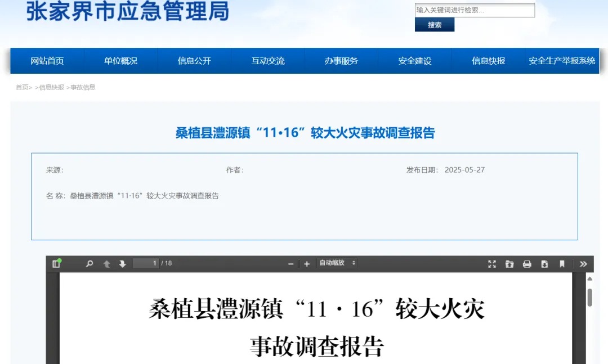Click the blue article headline text

(305, 133)
